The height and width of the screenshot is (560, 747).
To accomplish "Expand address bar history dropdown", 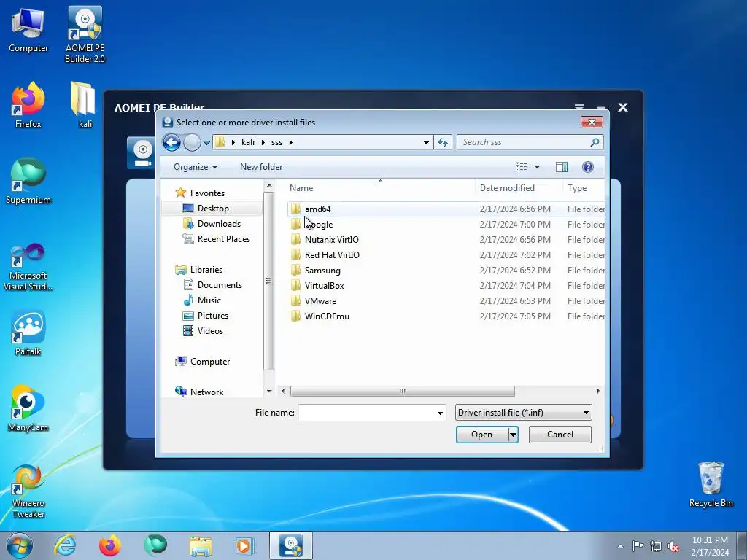I will (426, 142).
